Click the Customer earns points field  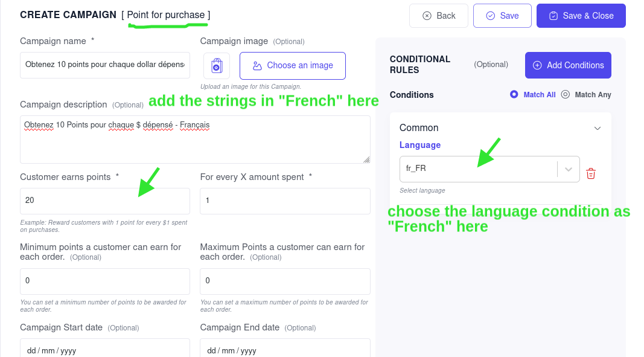(x=105, y=201)
